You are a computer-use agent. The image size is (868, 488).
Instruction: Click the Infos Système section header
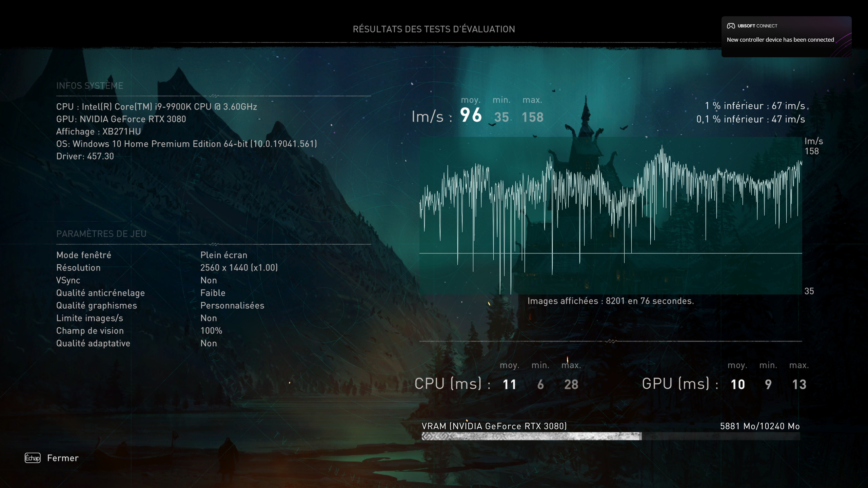[x=90, y=86]
